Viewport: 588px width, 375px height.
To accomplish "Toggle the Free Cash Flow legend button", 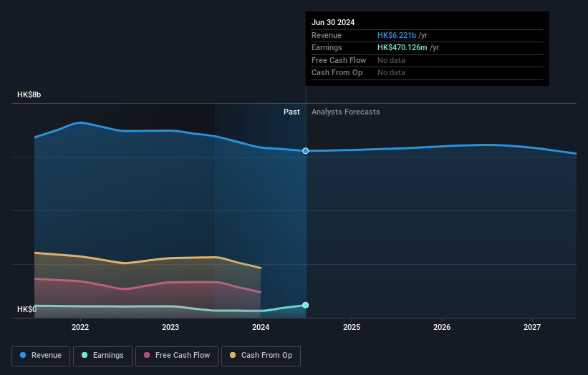I will coord(177,356).
